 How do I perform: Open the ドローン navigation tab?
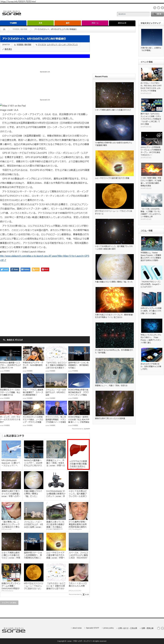pos(95,23)
